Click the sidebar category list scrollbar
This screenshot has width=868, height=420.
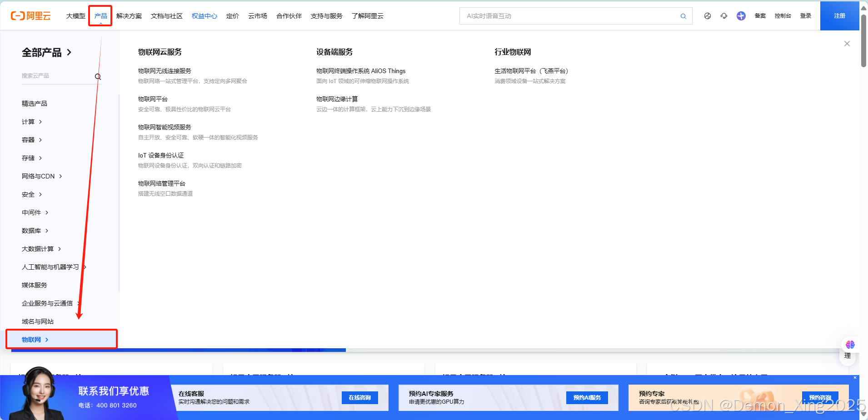point(119,193)
